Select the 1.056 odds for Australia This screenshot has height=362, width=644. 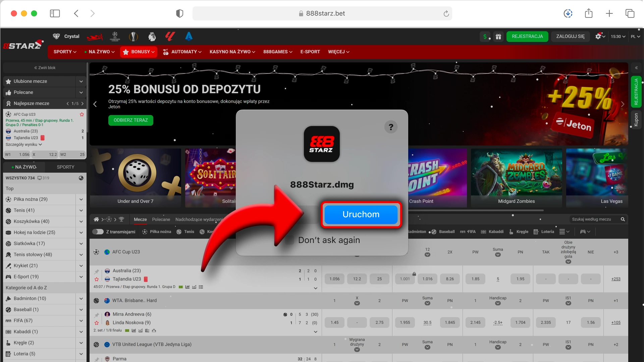tap(334, 279)
